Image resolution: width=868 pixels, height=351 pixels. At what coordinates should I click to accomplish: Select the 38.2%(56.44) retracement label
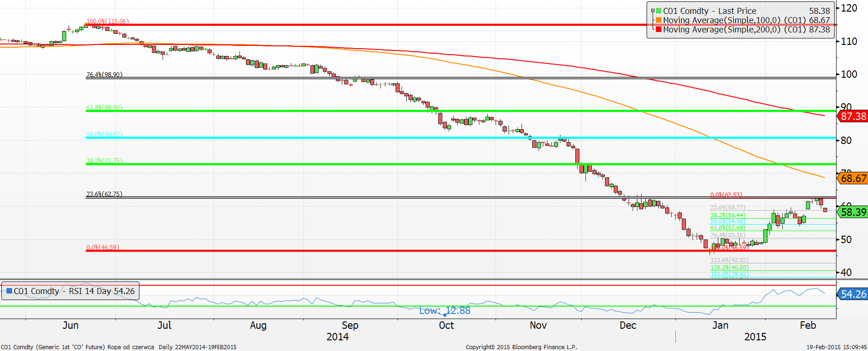pyautogui.click(x=728, y=215)
